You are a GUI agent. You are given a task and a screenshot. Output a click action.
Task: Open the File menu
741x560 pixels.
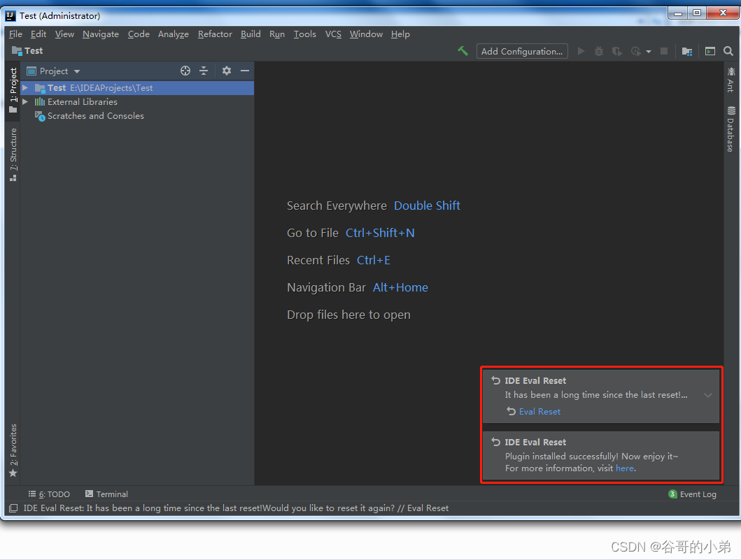click(15, 34)
